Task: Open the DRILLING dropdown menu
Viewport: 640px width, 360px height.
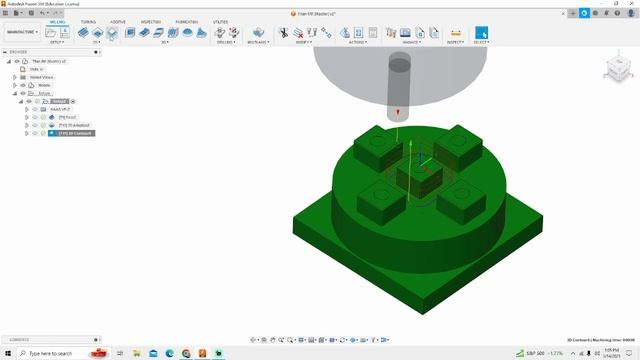Action: tap(226, 42)
